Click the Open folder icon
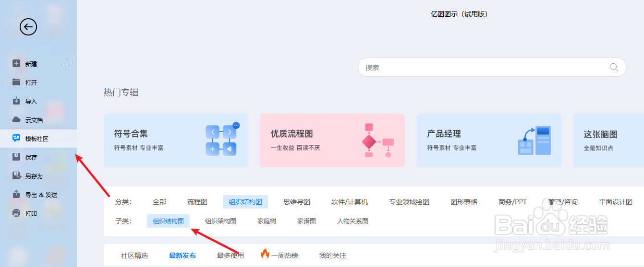 [16, 82]
